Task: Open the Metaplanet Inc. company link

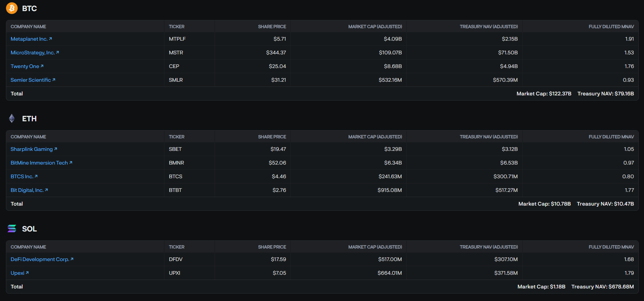Action: [x=31, y=39]
